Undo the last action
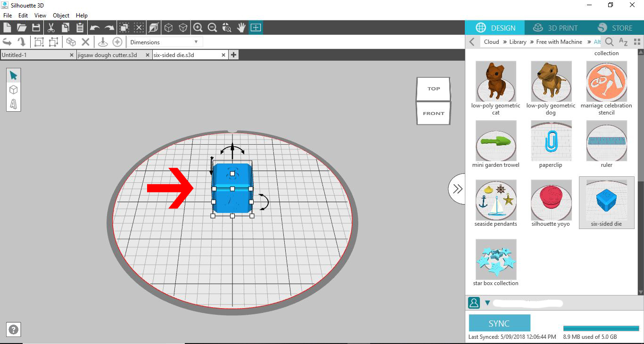Image resolution: width=644 pixels, height=344 pixels. pos(95,28)
